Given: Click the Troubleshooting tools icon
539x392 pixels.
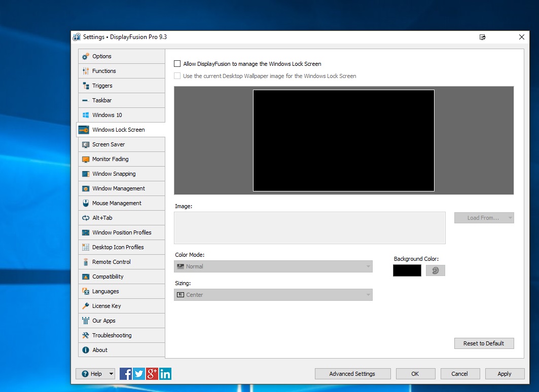Looking at the screenshot, I should (x=86, y=335).
